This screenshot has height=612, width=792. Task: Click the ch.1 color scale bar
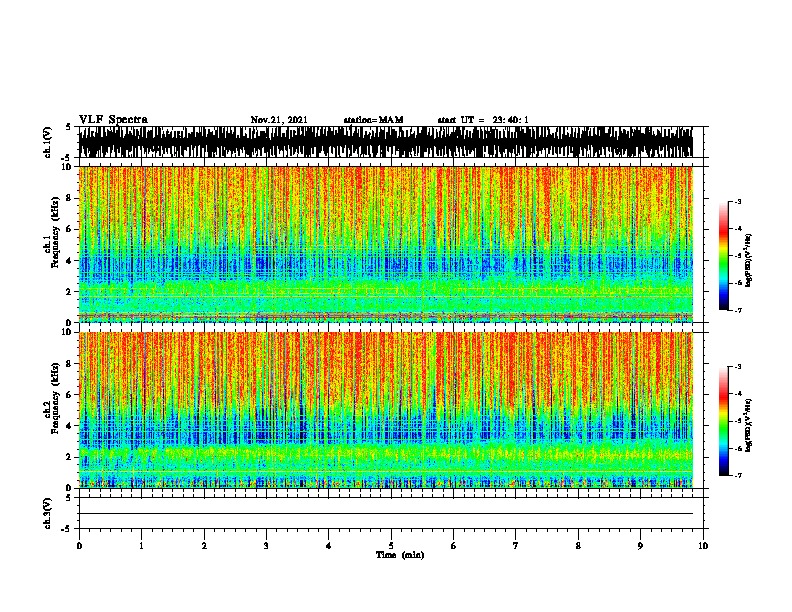point(724,256)
